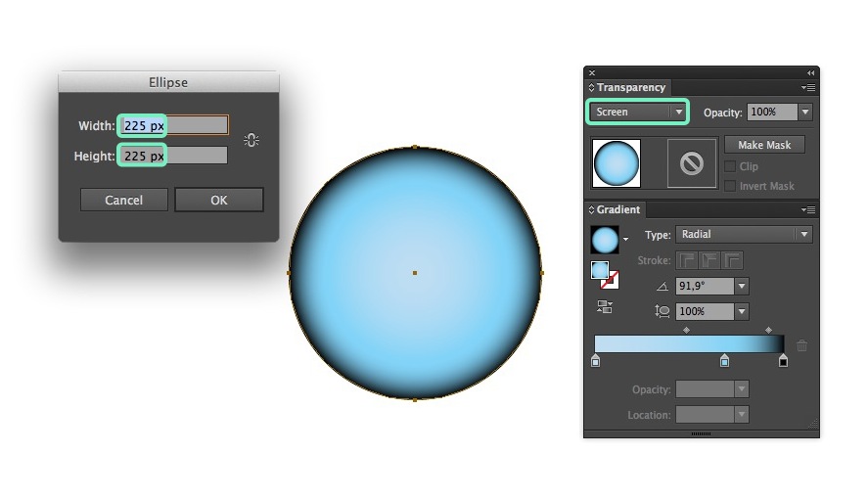This screenshot has height=499, width=868.
Task: Click the Cancel button in Ellipse dialog
Action: click(124, 200)
